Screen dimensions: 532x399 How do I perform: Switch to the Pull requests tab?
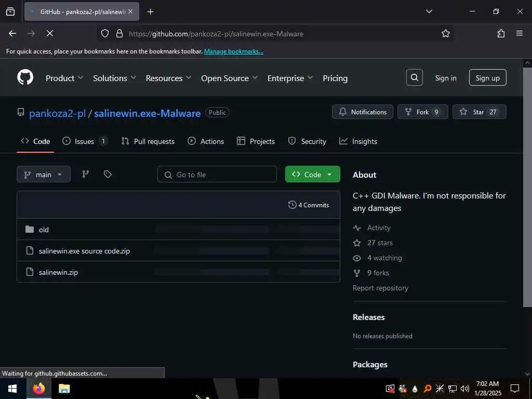(x=148, y=141)
